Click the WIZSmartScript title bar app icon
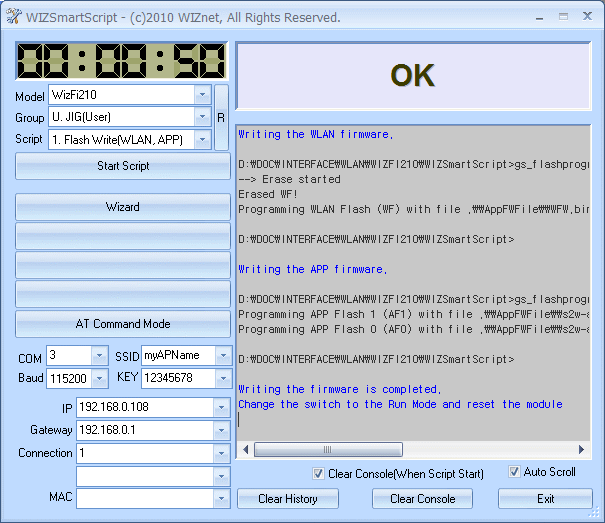The height and width of the screenshot is (523, 605). tap(14, 16)
